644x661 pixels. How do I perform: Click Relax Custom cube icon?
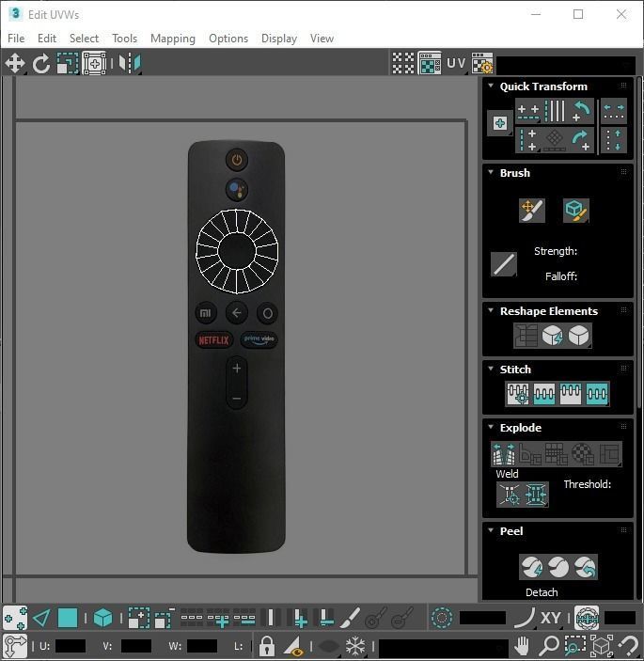[579, 336]
